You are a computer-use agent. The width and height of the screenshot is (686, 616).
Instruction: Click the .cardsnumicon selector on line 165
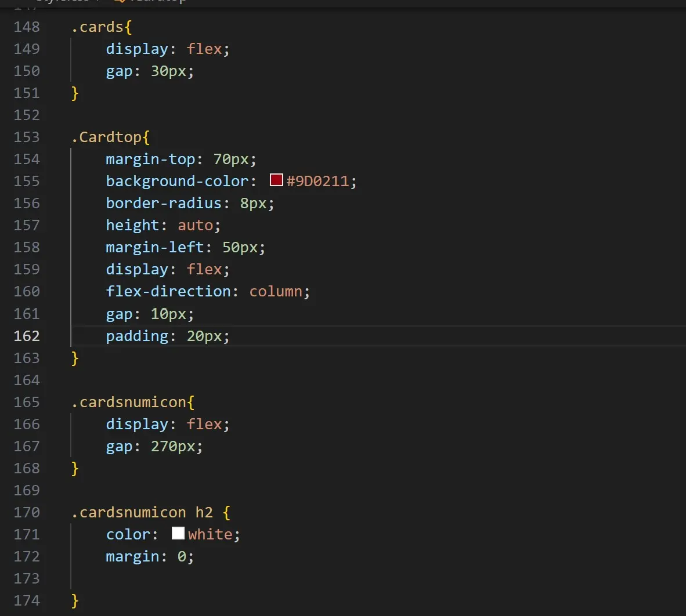pos(129,402)
